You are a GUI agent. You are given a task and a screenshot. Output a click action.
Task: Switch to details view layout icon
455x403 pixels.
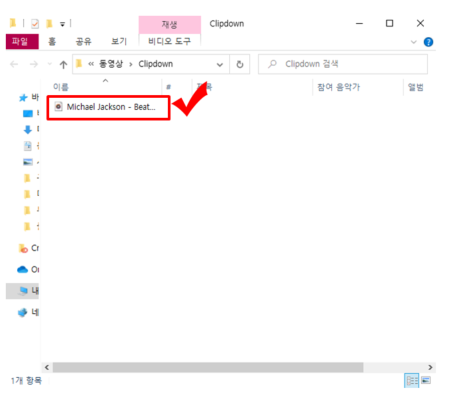coord(412,380)
